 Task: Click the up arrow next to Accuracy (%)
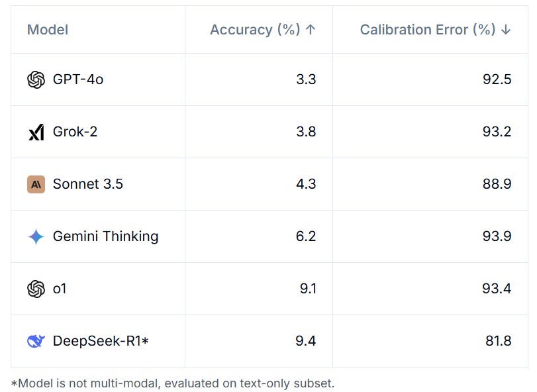311,30
